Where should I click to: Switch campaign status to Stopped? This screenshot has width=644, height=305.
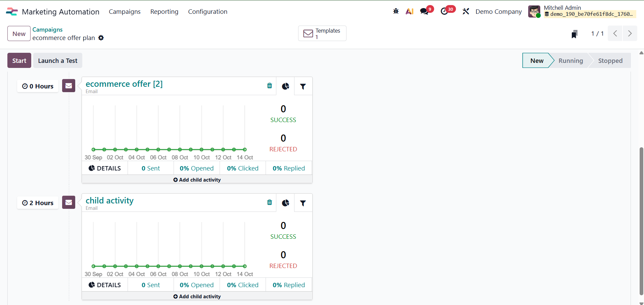click(x=610, y=61)
